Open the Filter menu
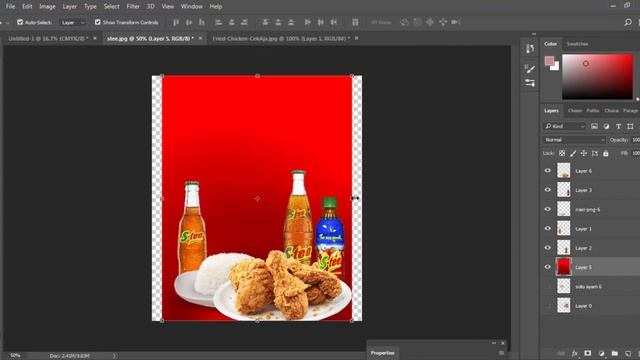Image resolution: width=640 pixels, height=360 pixels. click(x=133, y=7)
